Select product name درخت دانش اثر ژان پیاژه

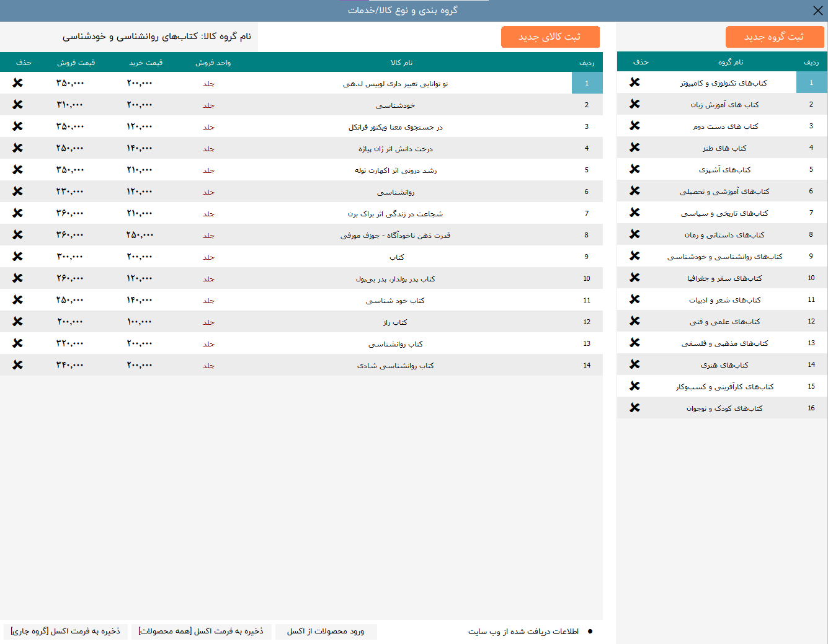(395, 149)
